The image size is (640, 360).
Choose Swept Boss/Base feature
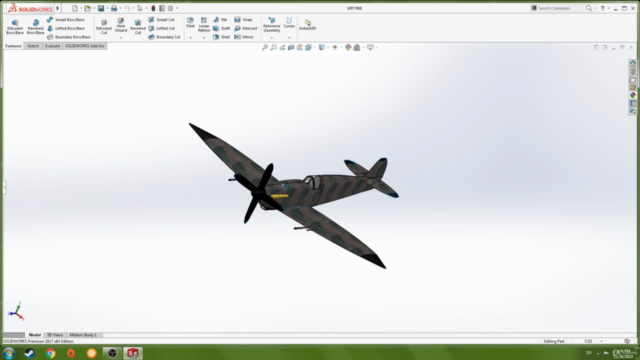(66, 20)
